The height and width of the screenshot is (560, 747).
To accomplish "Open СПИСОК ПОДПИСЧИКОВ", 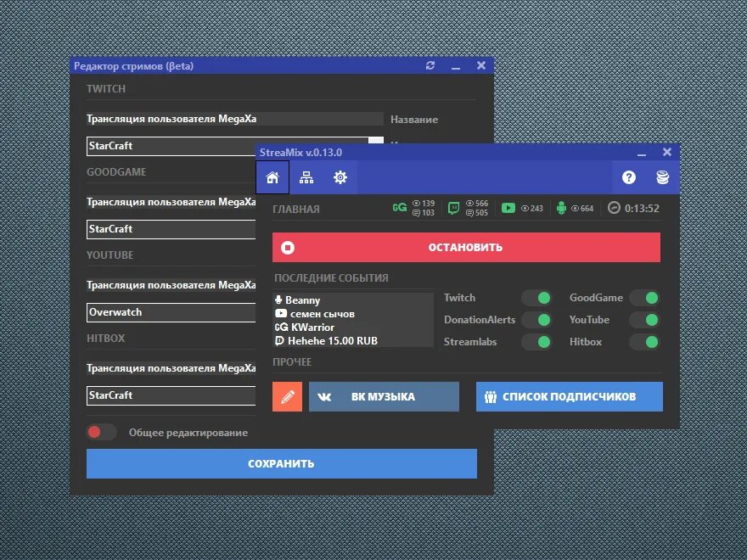I will (x=570, y=396).
